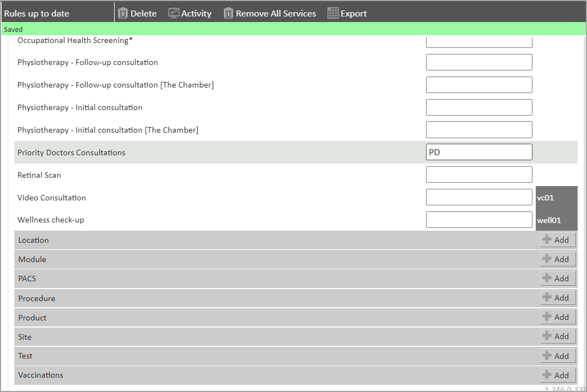Click the Rules up to date status
Viewport: 587px width, 392px height.
(x=37, y=13)
